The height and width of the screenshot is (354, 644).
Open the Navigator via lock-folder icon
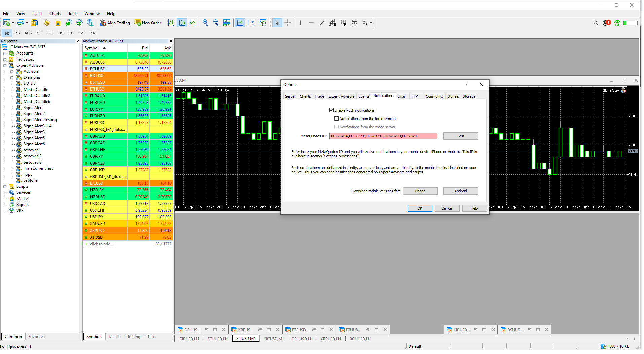(58, 23)
